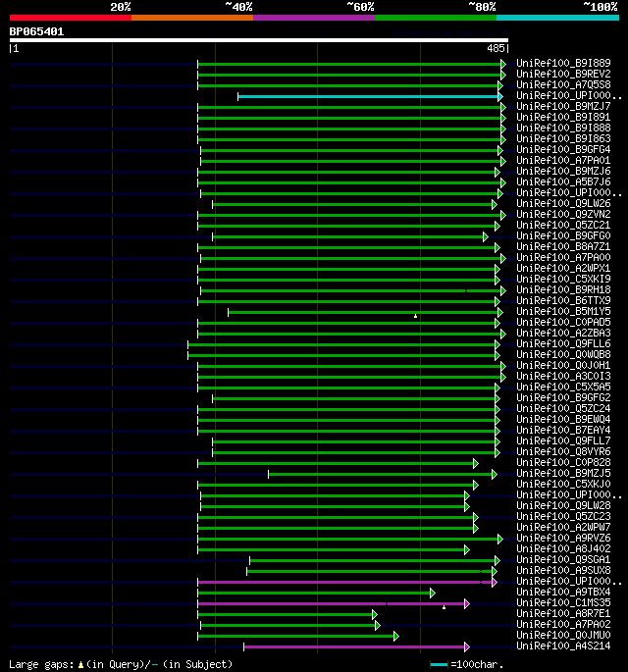Select the UniRef100_A9SUX8 label

563,570
